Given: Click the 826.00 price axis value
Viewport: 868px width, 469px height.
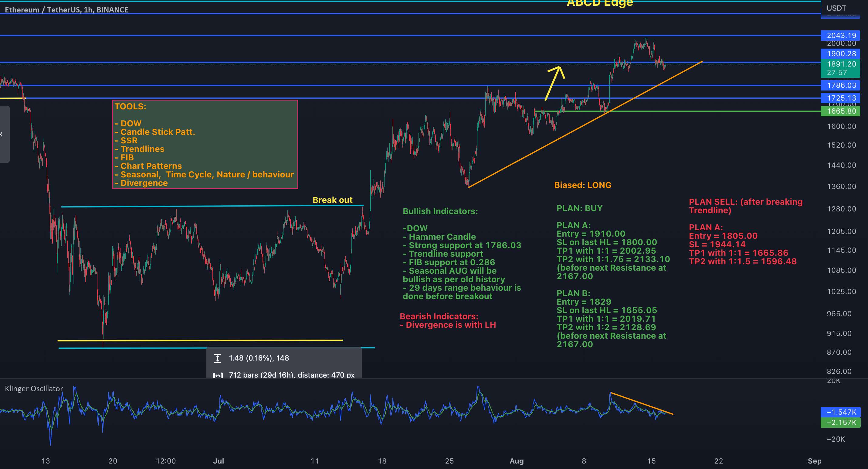Looking at the screenshot, I should point(839,371).
